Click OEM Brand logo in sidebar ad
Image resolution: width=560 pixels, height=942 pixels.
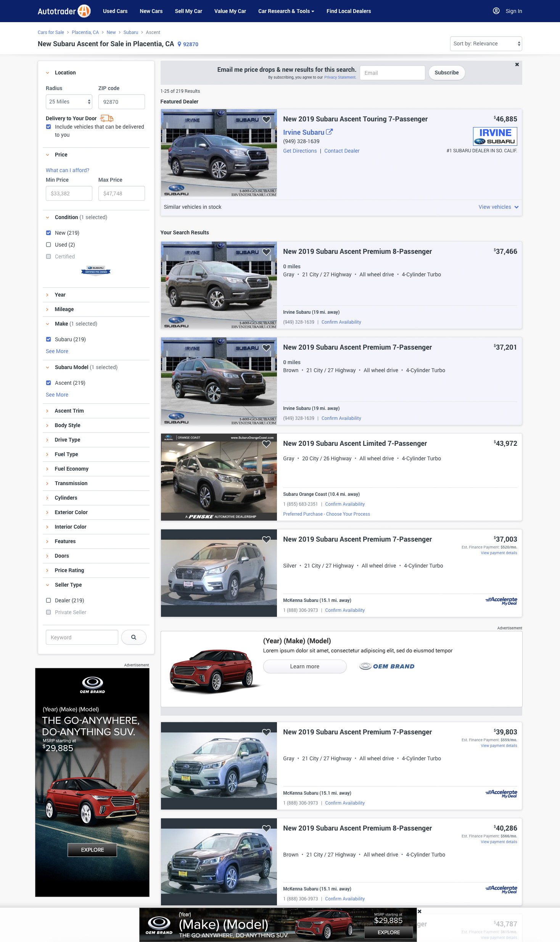pos(92,685)
